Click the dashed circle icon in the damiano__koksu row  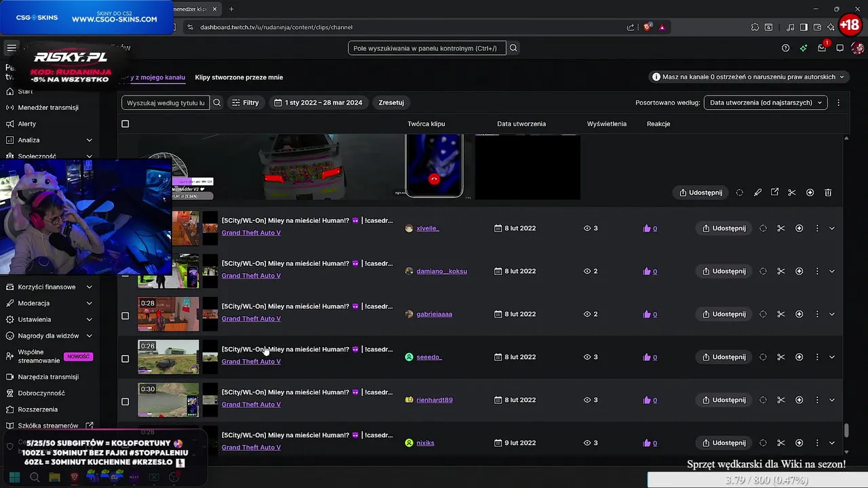pyautogui.click(x=763, y=271)
